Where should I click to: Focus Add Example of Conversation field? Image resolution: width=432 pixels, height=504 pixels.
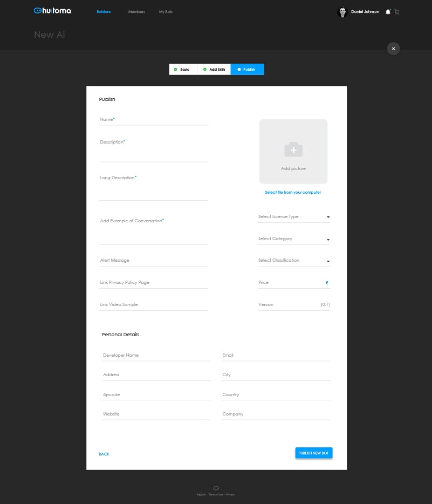154,231
